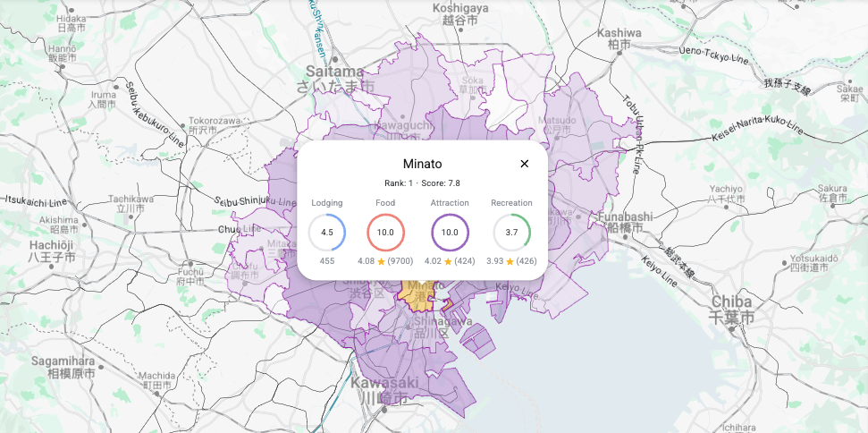Click the Itsukaichi Line label

(x=37, y=201)
